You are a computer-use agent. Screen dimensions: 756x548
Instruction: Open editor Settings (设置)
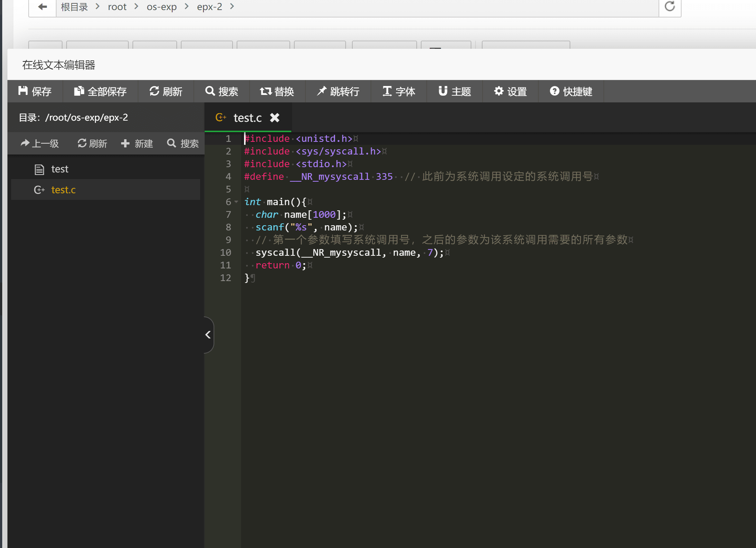pos(510,91)
